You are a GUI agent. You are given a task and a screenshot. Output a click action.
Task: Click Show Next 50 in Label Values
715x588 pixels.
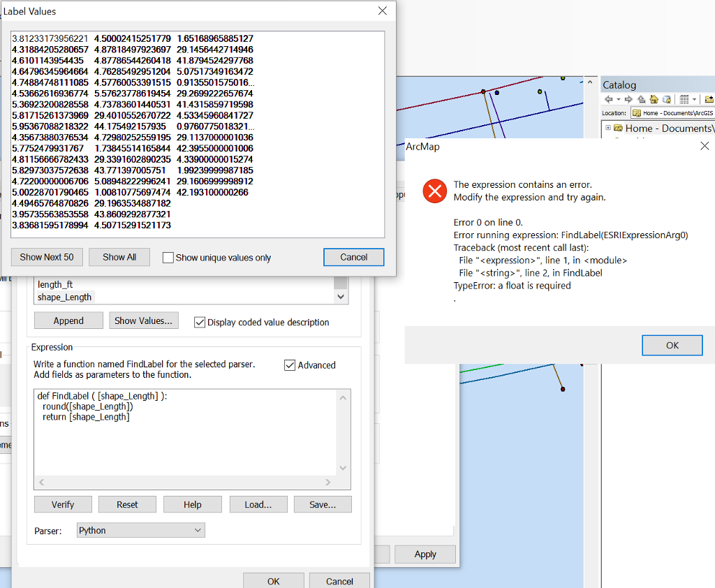tap(47, 257)
